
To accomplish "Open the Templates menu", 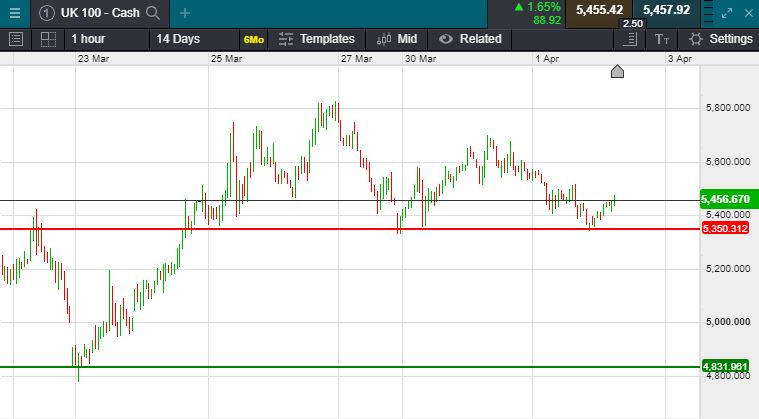I will [x=317, y=39].
